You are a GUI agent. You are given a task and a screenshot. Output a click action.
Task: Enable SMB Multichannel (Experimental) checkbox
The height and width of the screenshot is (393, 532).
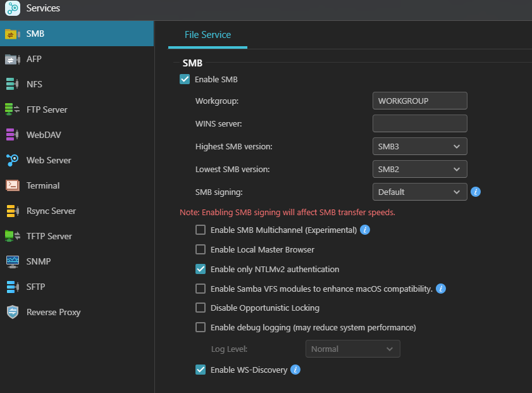(x=201, y=230)
